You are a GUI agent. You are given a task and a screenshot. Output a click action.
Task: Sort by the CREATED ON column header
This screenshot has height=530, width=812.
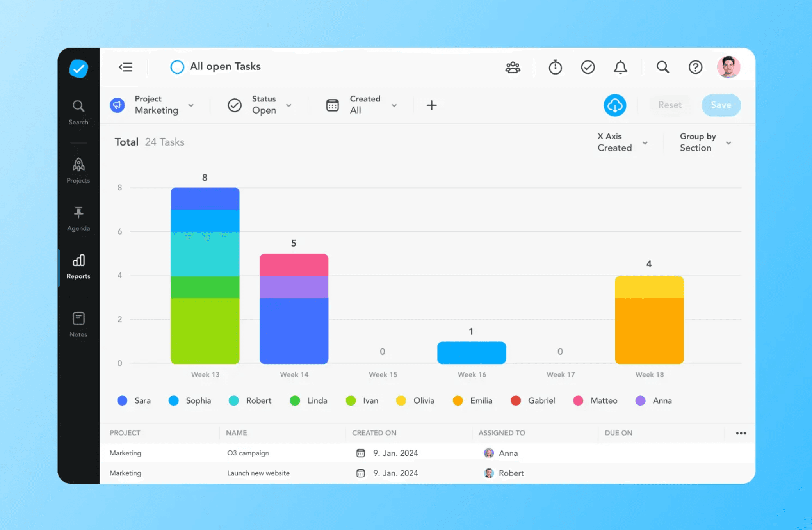coord(374,433)
